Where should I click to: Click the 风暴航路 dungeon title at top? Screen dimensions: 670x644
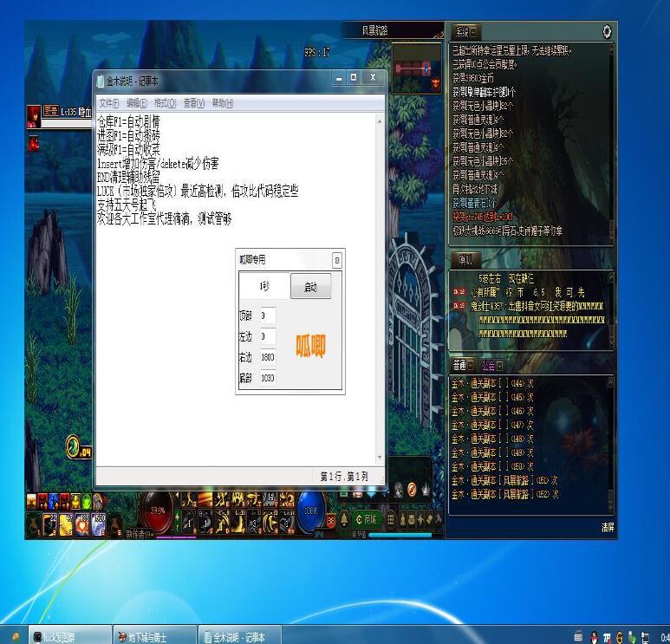click(x=374, y=30)
